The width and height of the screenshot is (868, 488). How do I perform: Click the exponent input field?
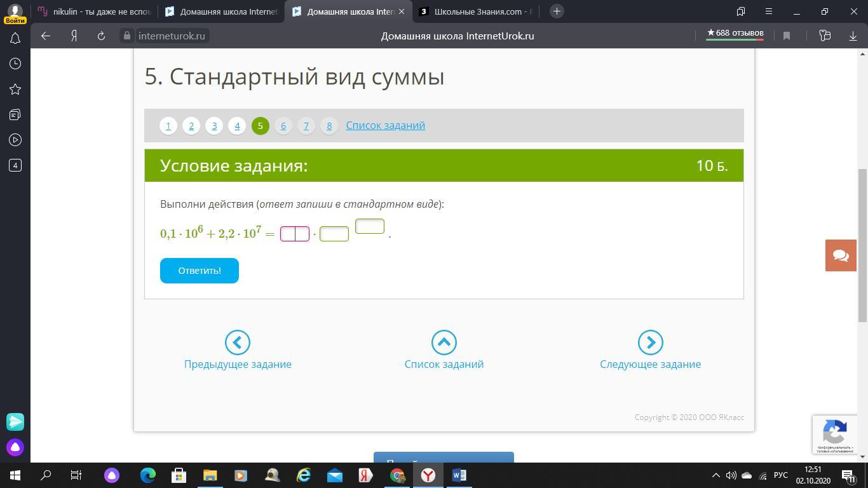[369, 226]
